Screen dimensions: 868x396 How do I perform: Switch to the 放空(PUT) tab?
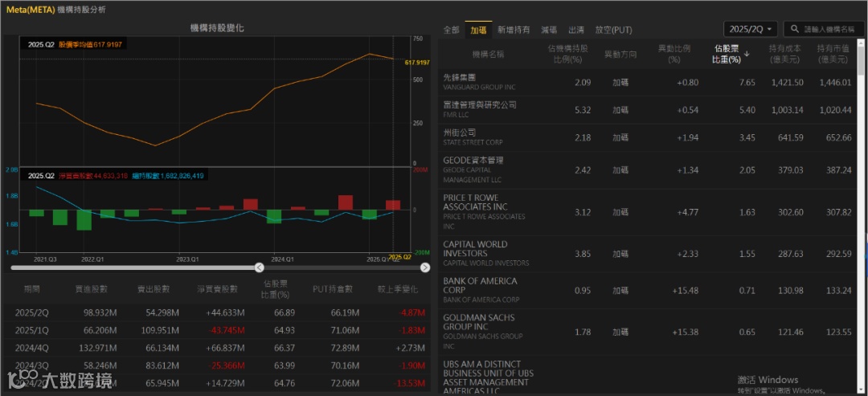point(613,30)
